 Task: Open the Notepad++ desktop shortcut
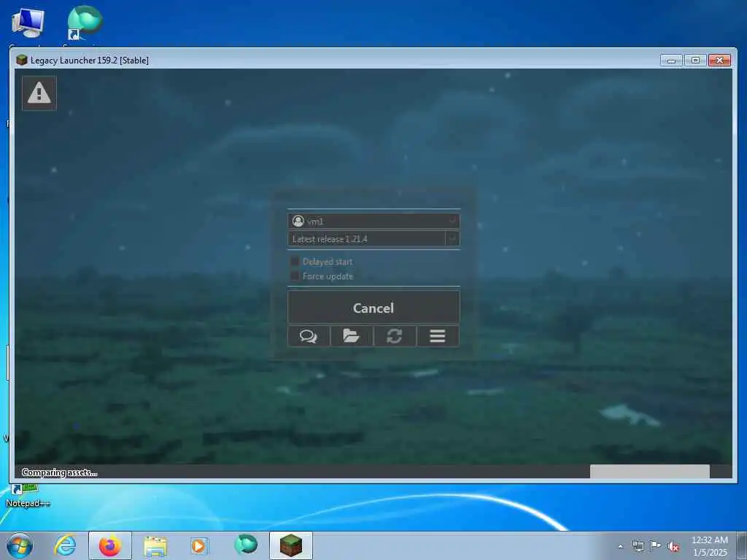[x=28, y=495]
